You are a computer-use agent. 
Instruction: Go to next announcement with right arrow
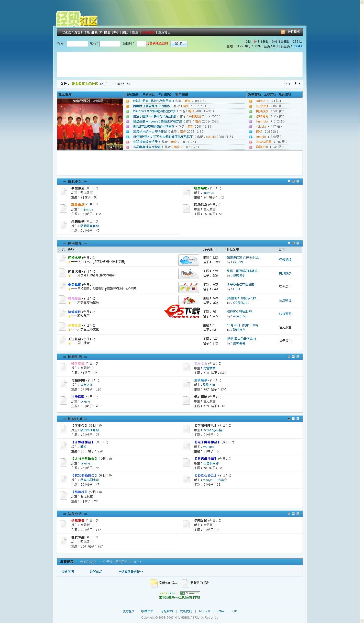[299, 83]
